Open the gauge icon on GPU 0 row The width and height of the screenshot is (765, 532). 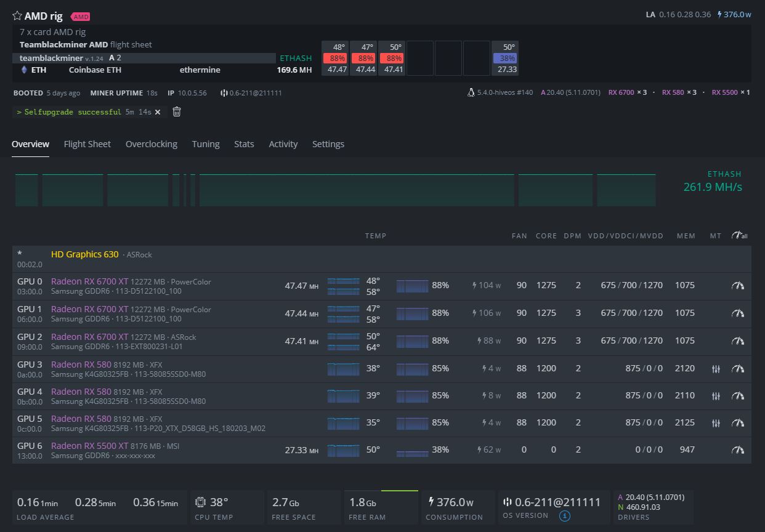738,285
